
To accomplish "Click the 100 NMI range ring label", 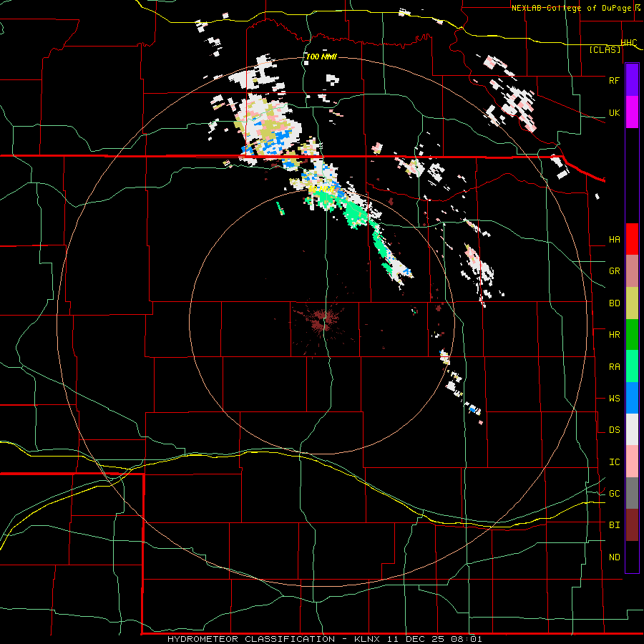I will tap(321, 57).
